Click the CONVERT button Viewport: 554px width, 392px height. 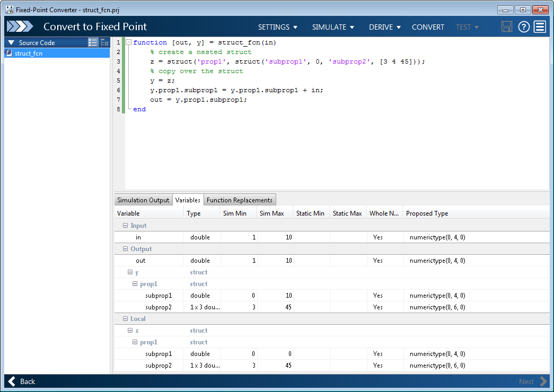[x=428, y=27]
